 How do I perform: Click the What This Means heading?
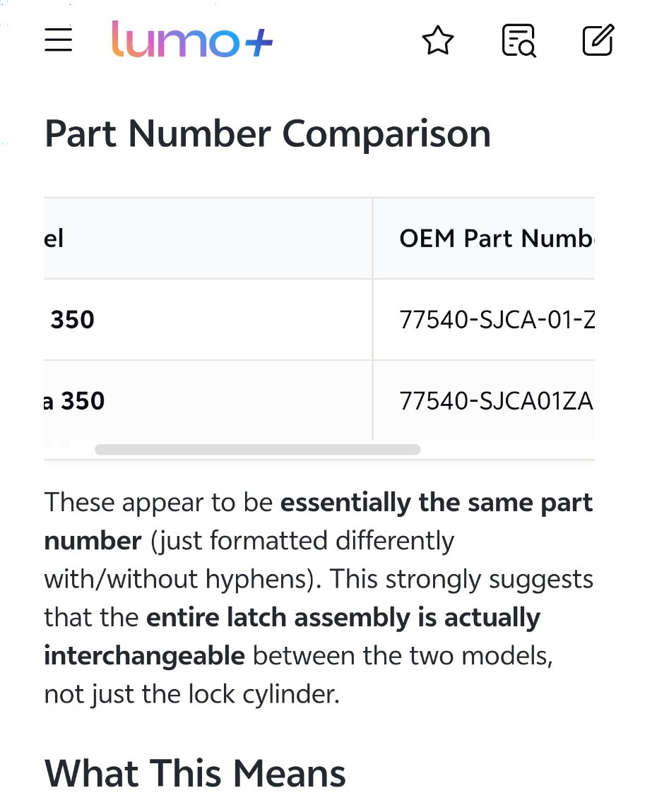click(x=195, y=773)
